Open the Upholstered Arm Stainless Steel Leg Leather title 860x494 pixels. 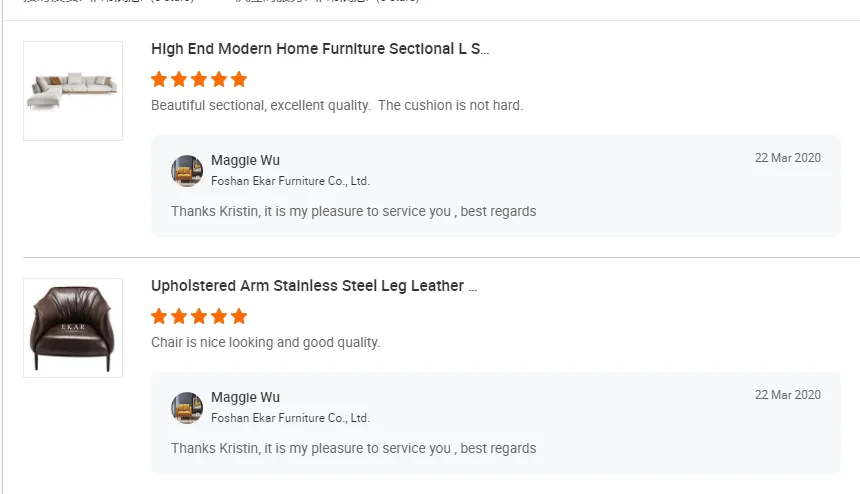pyautogui.click(x=314, y=286)
